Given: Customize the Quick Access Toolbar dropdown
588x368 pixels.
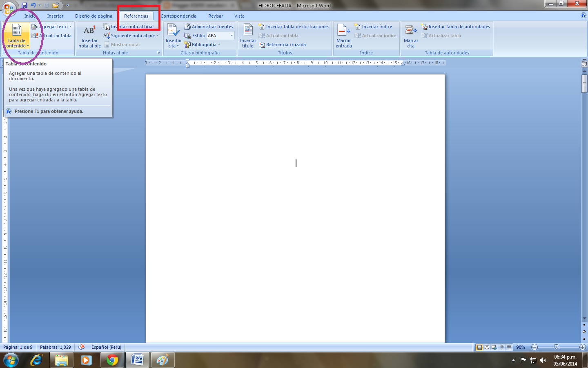Looking at the screenshot, I should click(x=68, y=5).
